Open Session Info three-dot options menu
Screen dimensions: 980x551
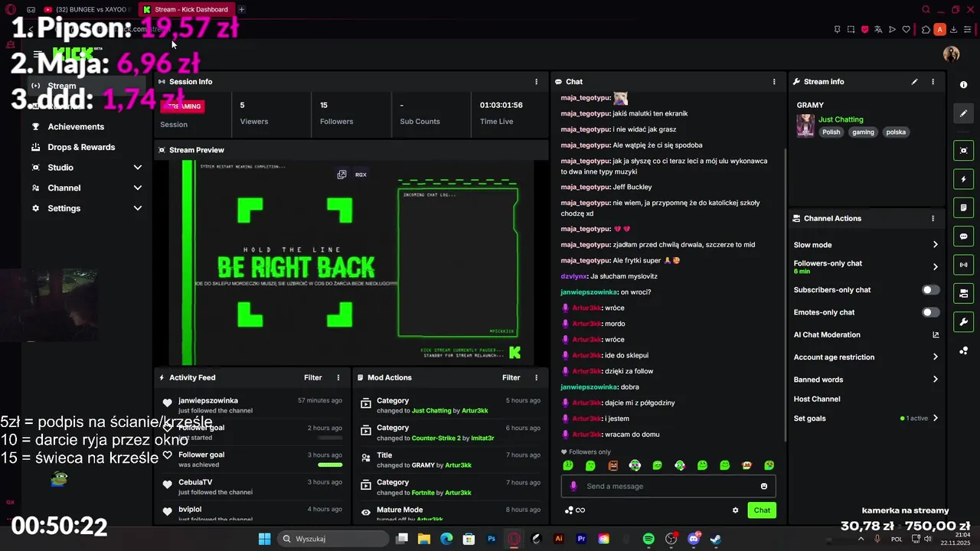pos(536,81)
